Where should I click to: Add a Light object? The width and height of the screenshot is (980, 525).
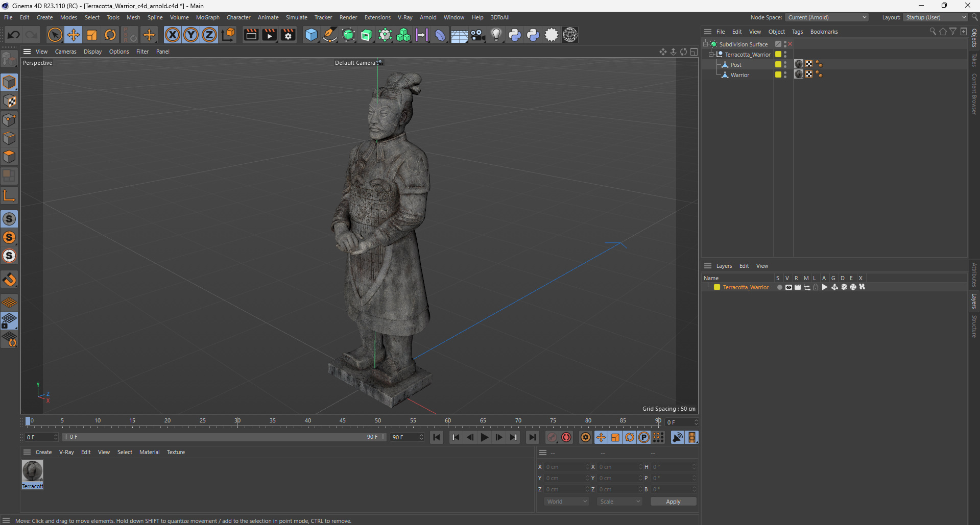pyautogui.click(x=496, y=35)
